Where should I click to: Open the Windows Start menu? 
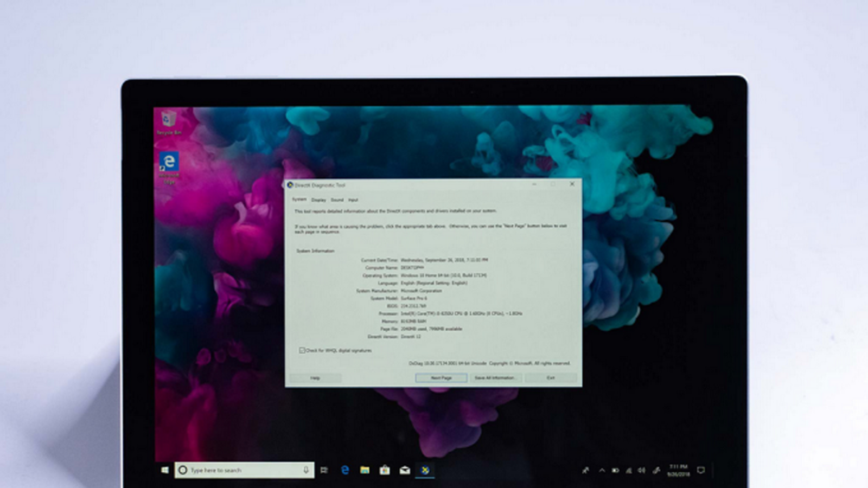165,470
